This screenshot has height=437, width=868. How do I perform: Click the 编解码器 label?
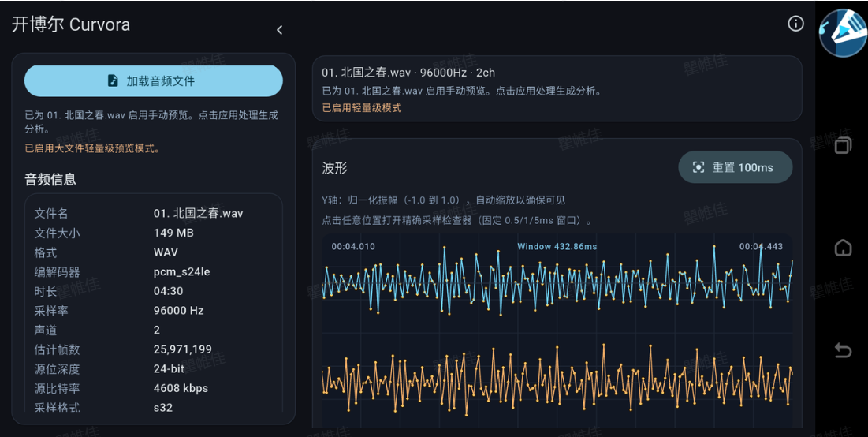(57, 272)
